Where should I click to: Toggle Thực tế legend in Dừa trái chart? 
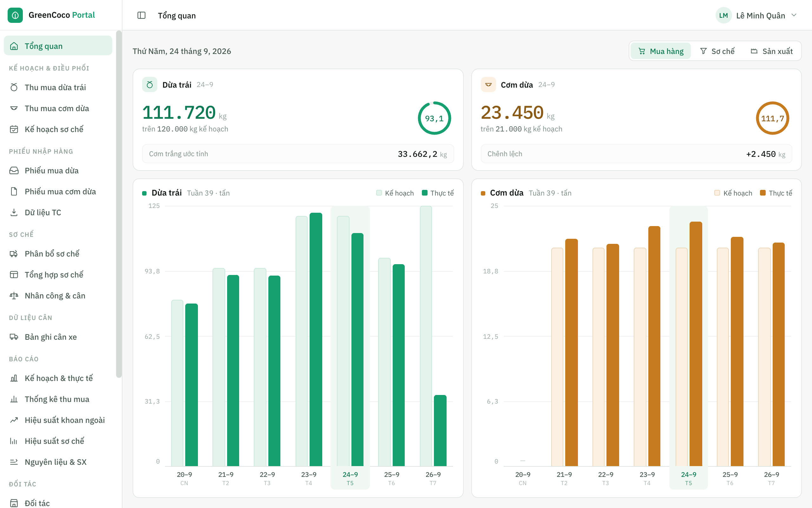pyautogui.click(x=437, y=193)
